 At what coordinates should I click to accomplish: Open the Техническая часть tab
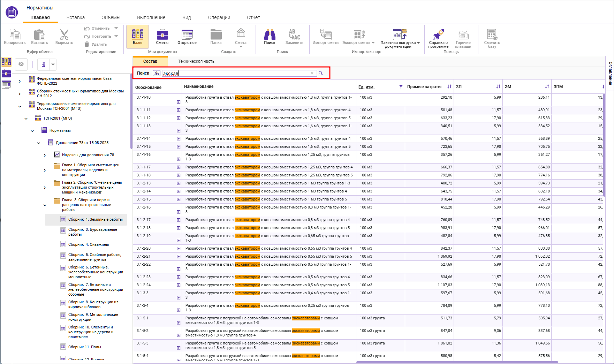(196, 61)
